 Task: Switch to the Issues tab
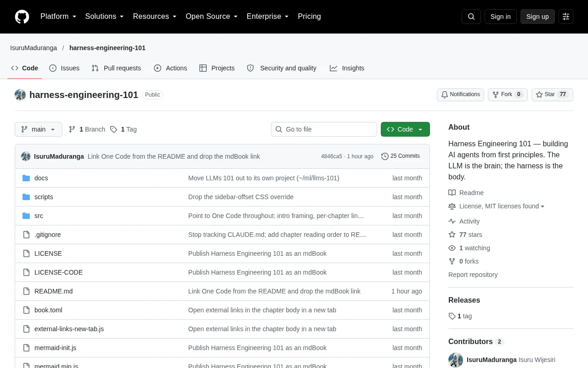coord(64,68)
